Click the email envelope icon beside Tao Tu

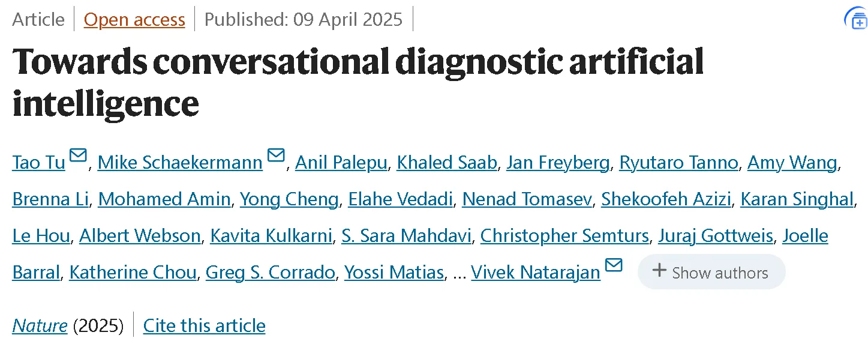click(78, 156)
